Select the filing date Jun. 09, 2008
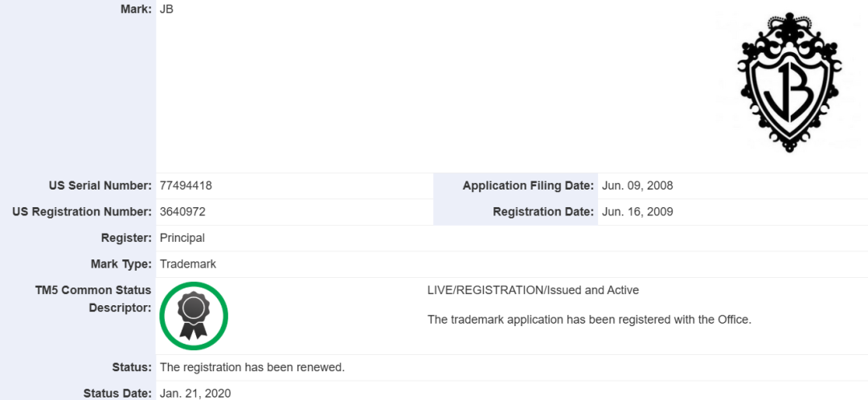868x400 pixels. (637, 186)
